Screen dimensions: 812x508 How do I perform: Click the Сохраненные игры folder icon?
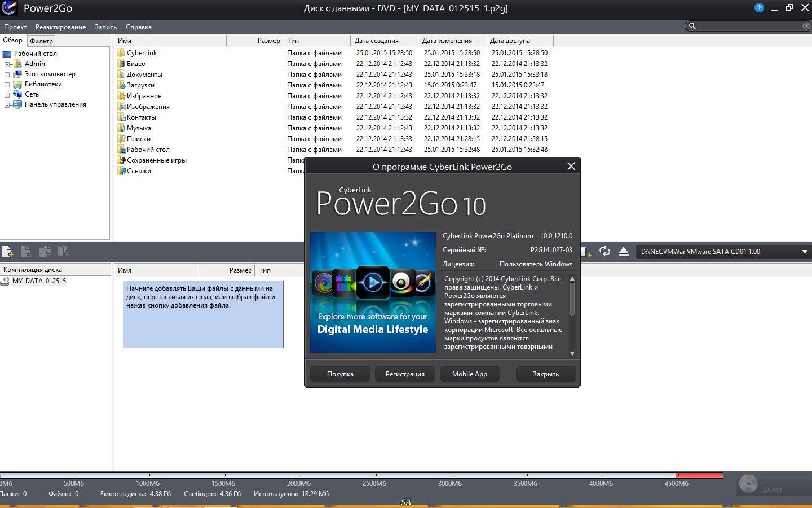pos(121,160)
